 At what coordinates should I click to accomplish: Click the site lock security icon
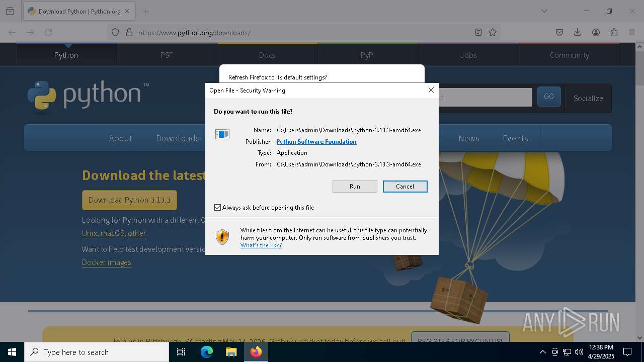129,32
